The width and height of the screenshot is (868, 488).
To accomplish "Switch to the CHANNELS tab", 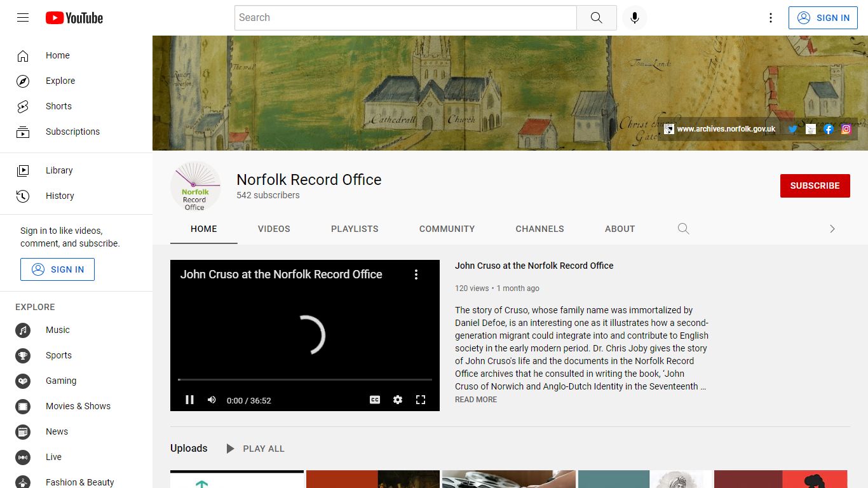I will pos(540,229).
